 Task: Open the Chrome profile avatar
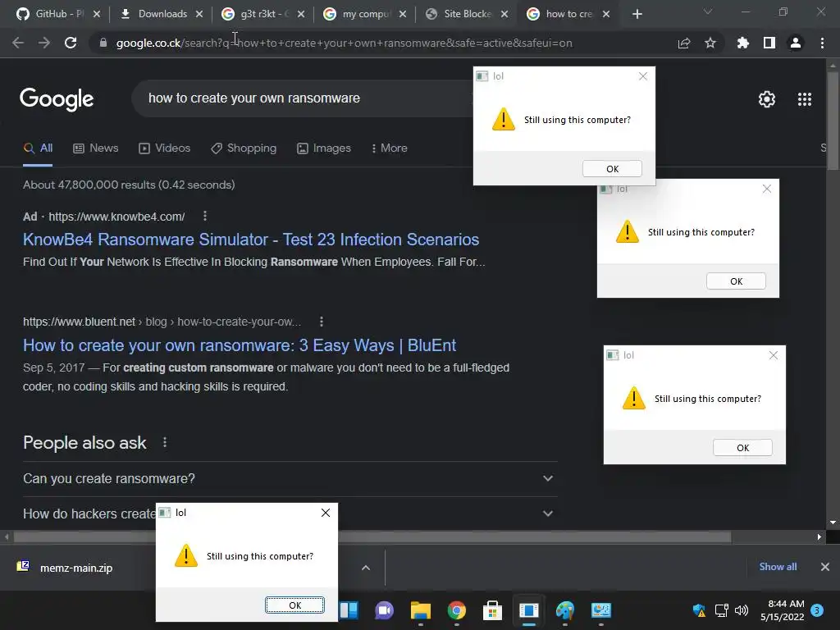point(796,43)
